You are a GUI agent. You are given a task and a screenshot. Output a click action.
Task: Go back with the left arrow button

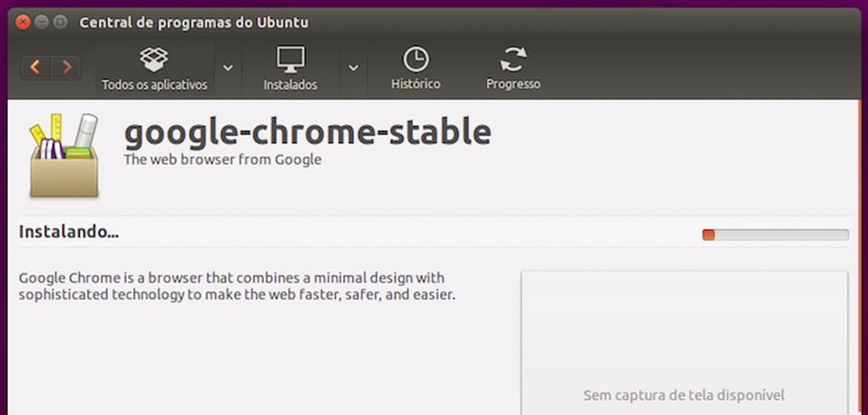click(36, 68)
